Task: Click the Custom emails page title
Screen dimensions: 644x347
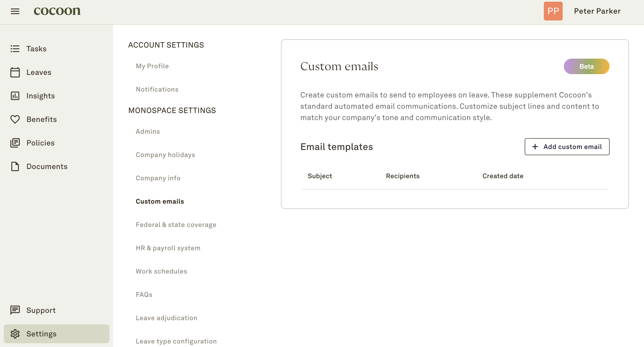Action: click(339, 66)
